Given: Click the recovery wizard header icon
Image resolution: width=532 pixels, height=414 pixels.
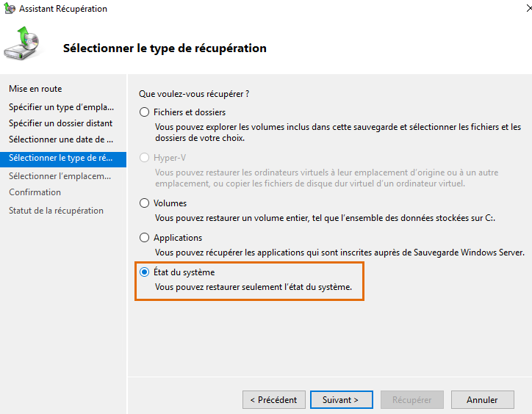Looking at the screenshot, I should click(x=25, y=46).
